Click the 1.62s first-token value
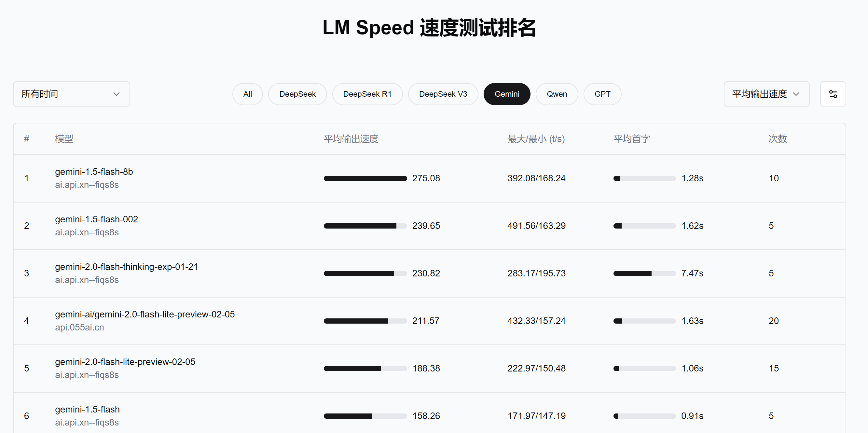The image size is (868, 433). click(692, 226)
